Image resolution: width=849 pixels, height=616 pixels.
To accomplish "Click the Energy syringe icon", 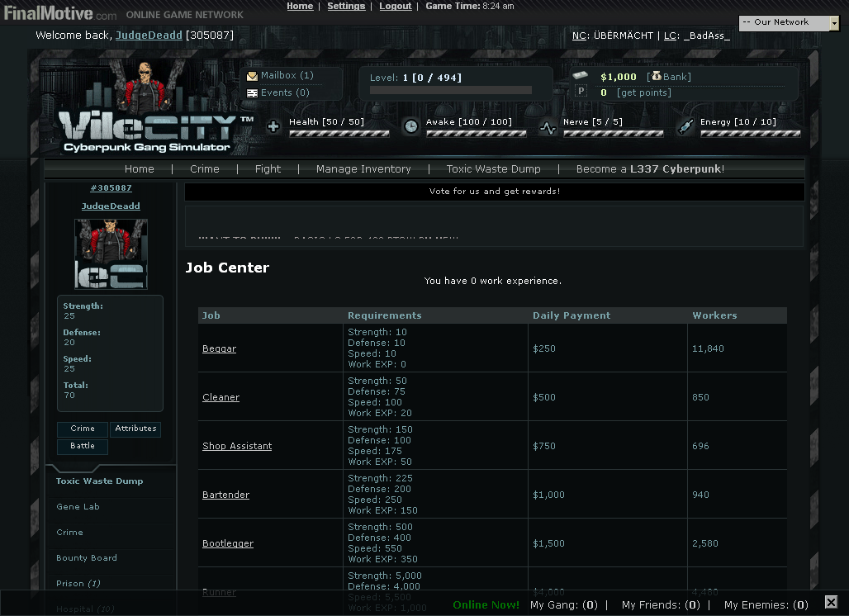I will point(685,126).
